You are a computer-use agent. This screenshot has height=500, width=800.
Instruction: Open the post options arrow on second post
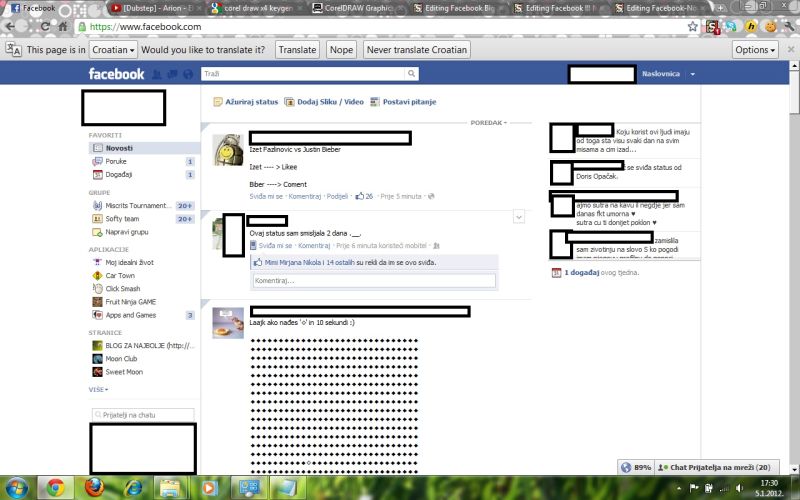(519, 217)
